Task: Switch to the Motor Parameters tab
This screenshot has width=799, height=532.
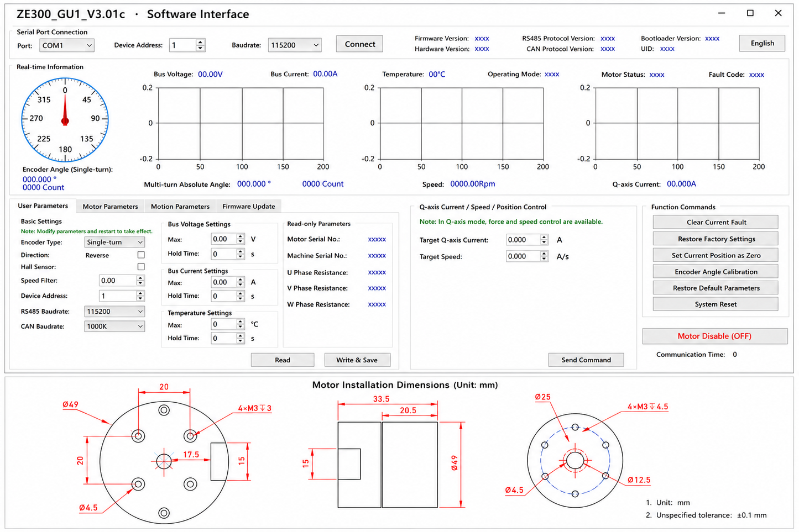Action: click(110, 206)
